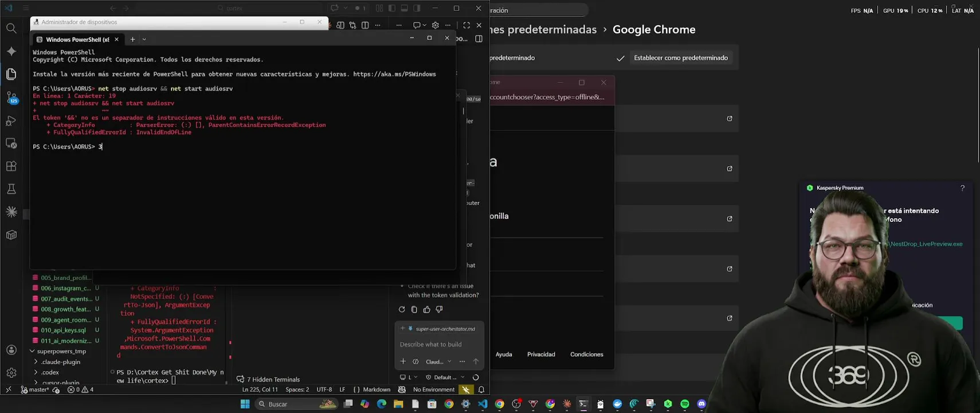
Task: Retry the chat response with the refresh icon
Action: coord(402,309)
